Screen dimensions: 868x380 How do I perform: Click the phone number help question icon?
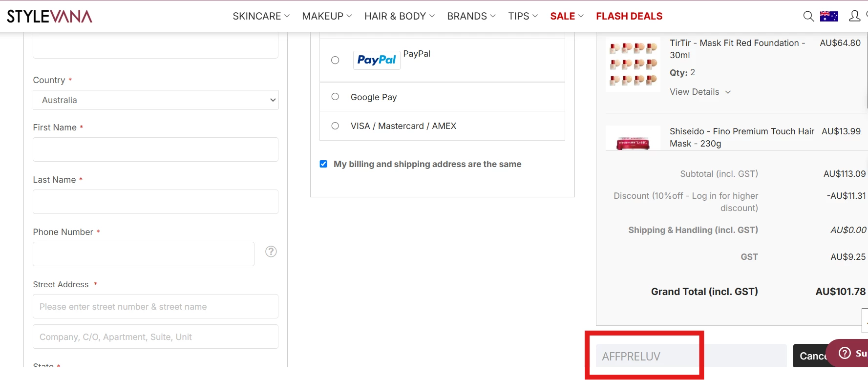[271, 252]
